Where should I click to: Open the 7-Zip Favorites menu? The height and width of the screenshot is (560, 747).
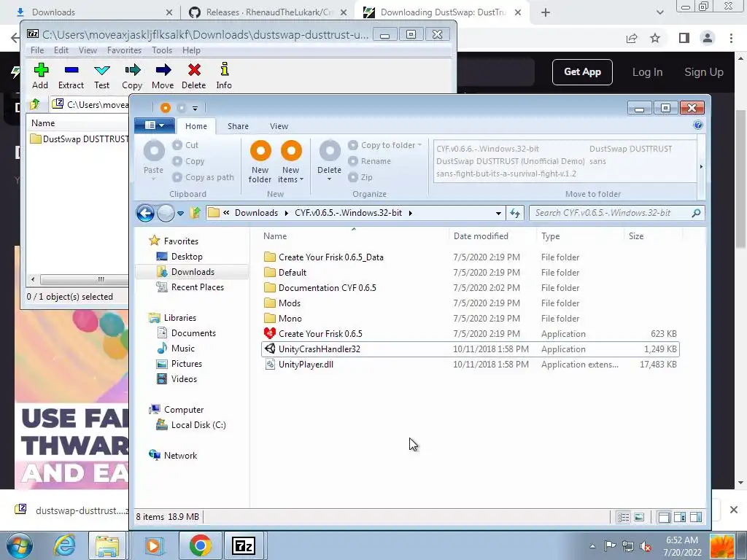pos(124,50)
